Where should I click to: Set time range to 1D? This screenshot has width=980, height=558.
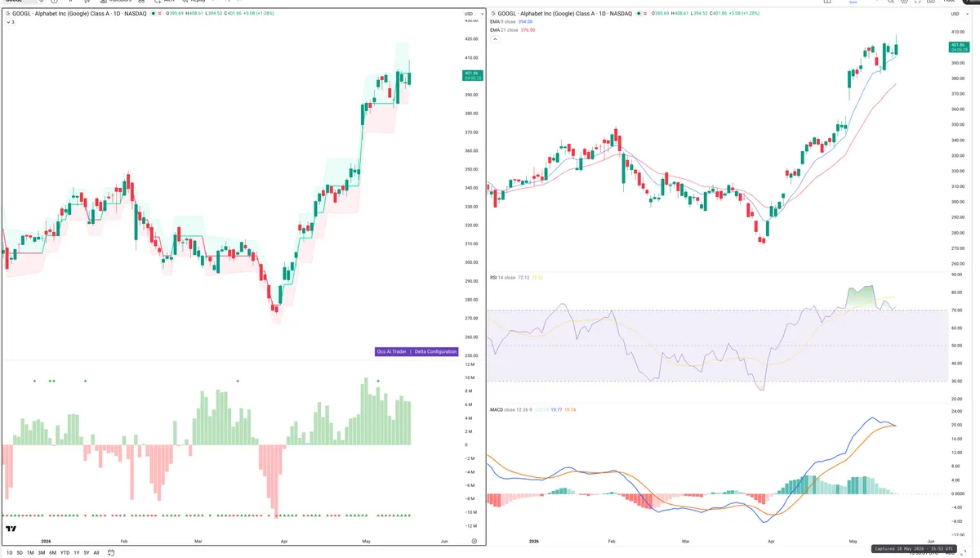click(9, 553)
